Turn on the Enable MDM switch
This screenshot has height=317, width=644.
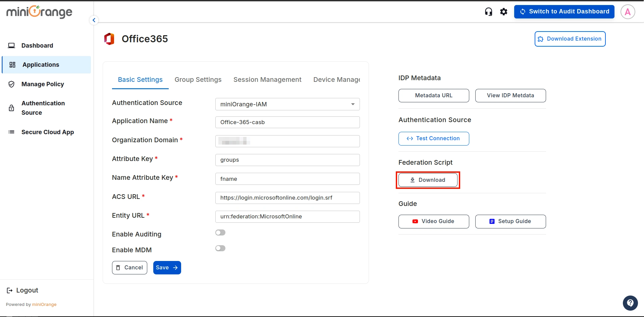click(x=220, y=248)
